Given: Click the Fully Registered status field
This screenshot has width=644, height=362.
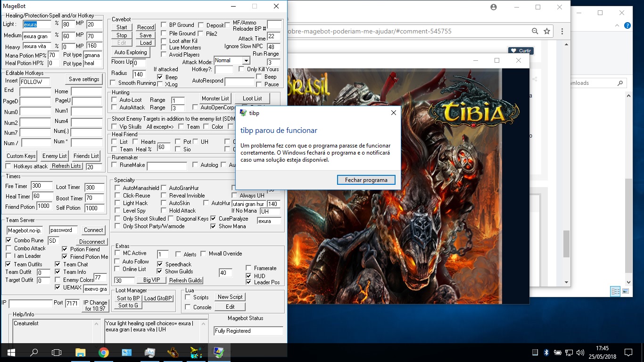Looking at the screenshot, I should point(248,331).
